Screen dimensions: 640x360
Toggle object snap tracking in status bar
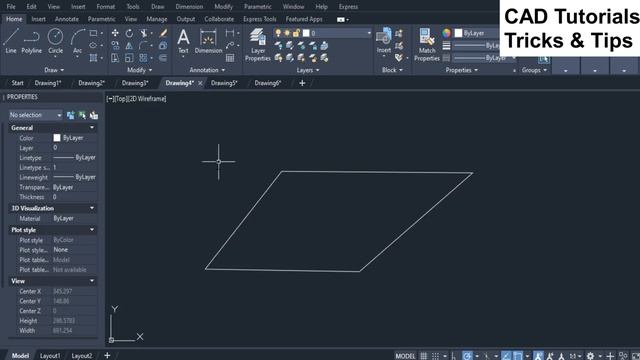(506, 356)
